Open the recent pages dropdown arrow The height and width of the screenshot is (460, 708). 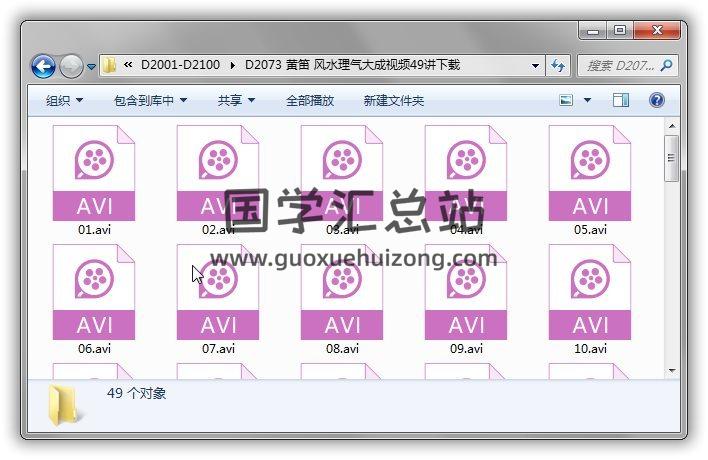pyautogui.click(x=91, y=66)
